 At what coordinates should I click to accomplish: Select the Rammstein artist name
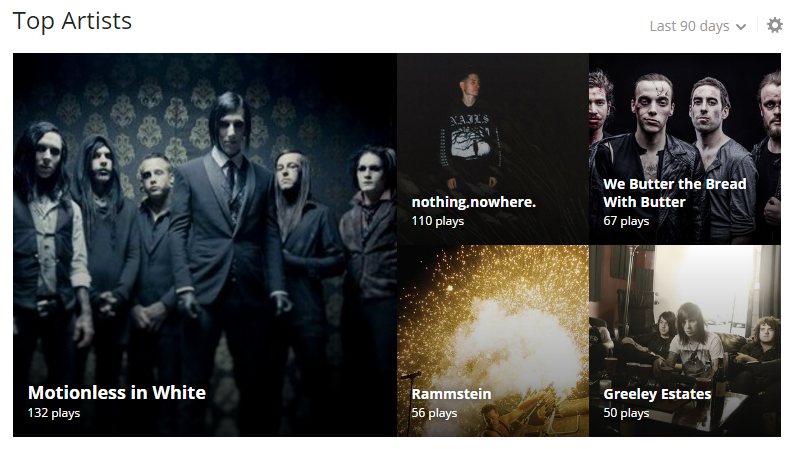(x=451, y=394)
